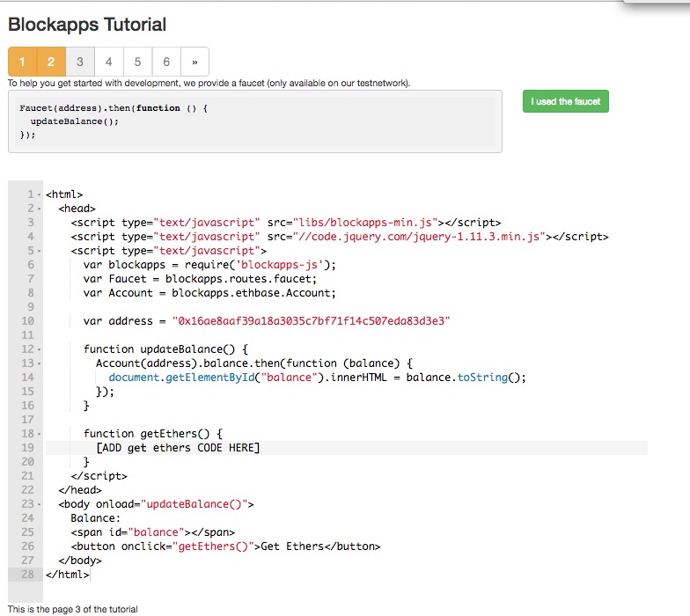Click the jQuery URL on line 4
The image size is (690, 616).
pyautogui.click(x=419, y=237)
